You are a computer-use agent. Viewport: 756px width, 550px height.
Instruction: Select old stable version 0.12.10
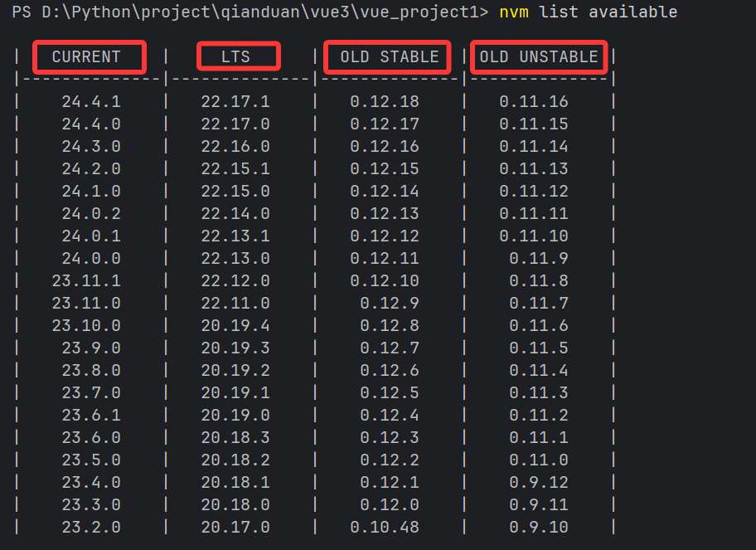coord(385,280)
